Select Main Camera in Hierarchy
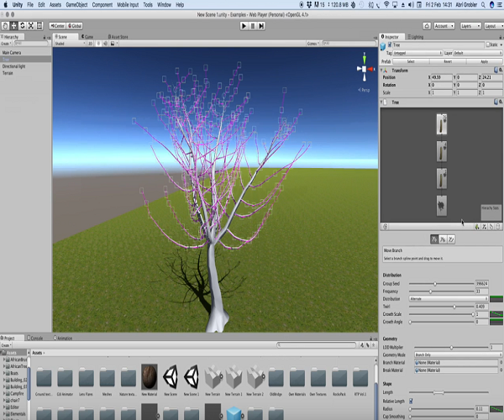This screenshot has height=420, width=504. click(12, 52)
